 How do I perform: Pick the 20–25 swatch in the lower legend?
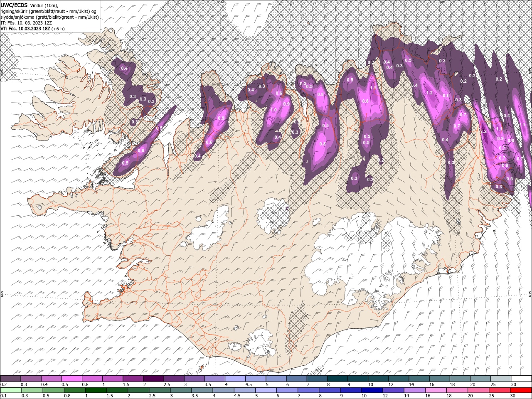click(x=478, y=390)
